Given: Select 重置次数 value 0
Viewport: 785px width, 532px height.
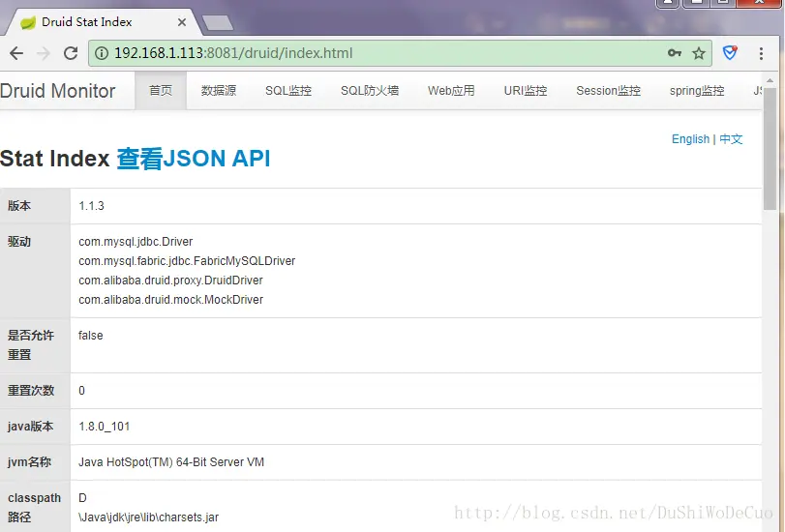Looking at the screenshot, I should [81, 391].
